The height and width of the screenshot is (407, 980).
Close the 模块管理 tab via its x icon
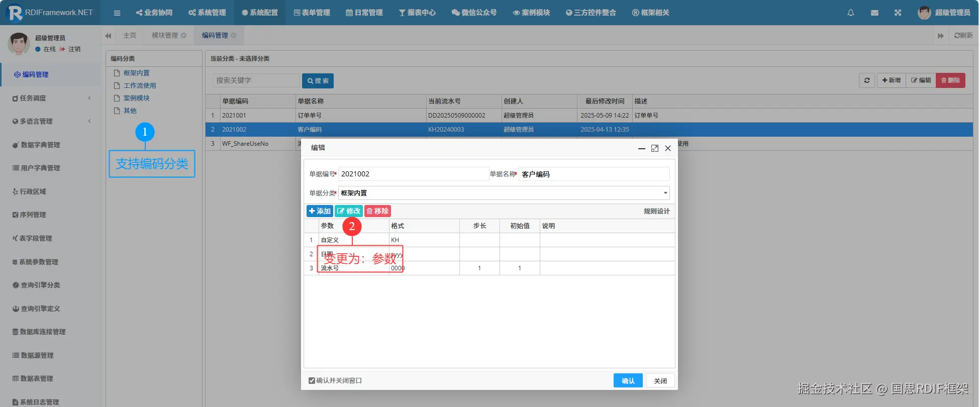tap(183, 35)
